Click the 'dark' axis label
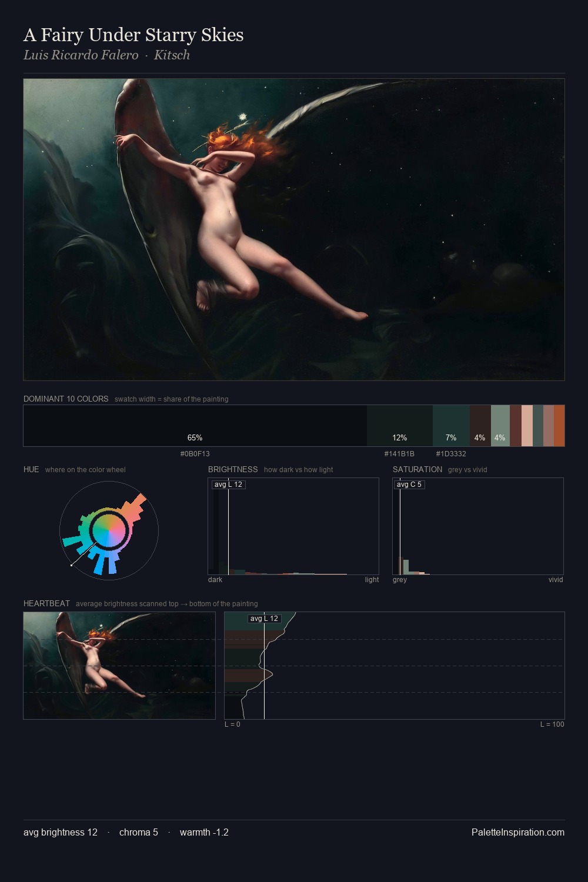Viewport: 588px width, 882px height. (215, 580)
